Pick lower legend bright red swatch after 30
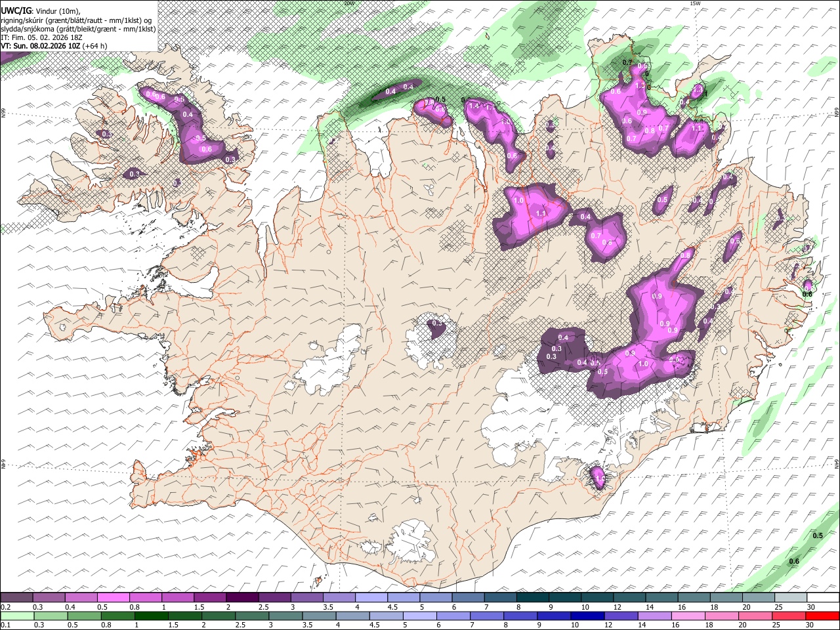 click(x=823, y=616)
